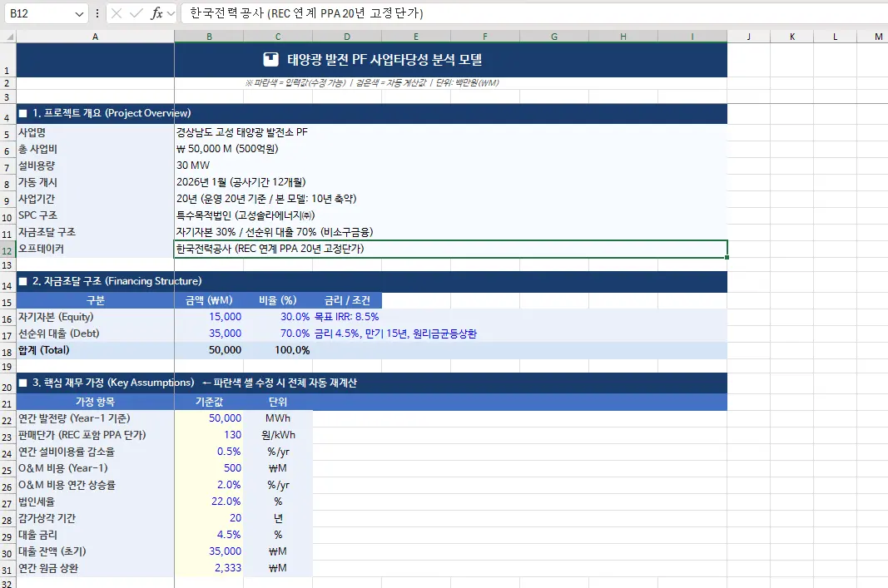This screenshot has height=588, width=888.
Task: Select row 18 header
Action: click(7, 350)
